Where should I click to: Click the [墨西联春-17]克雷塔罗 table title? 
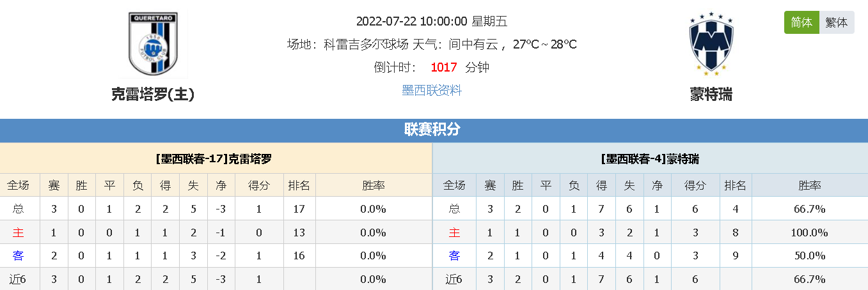pyautogui.click(x=216, y=158)
